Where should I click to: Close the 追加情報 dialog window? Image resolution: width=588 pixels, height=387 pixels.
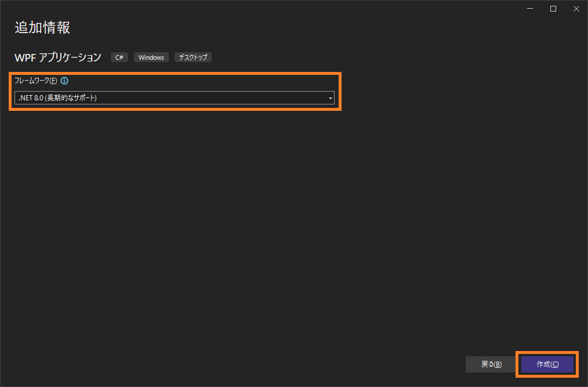576,9
